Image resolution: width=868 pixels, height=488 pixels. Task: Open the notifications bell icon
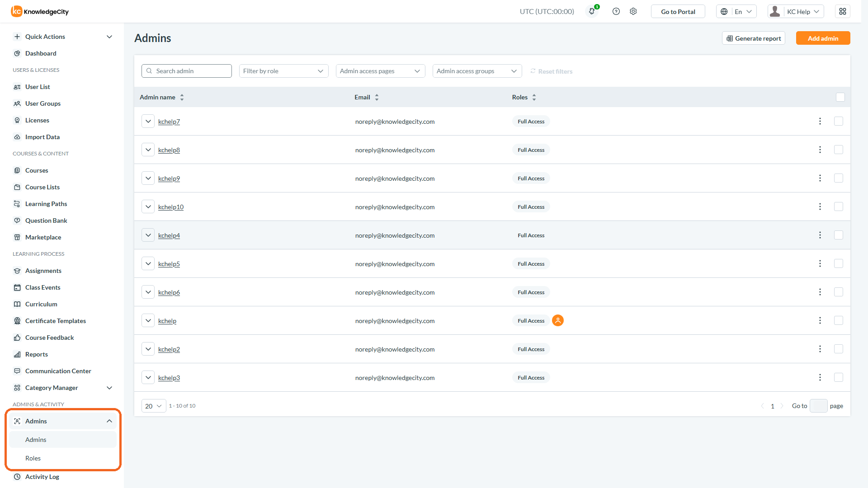[592, 11]
